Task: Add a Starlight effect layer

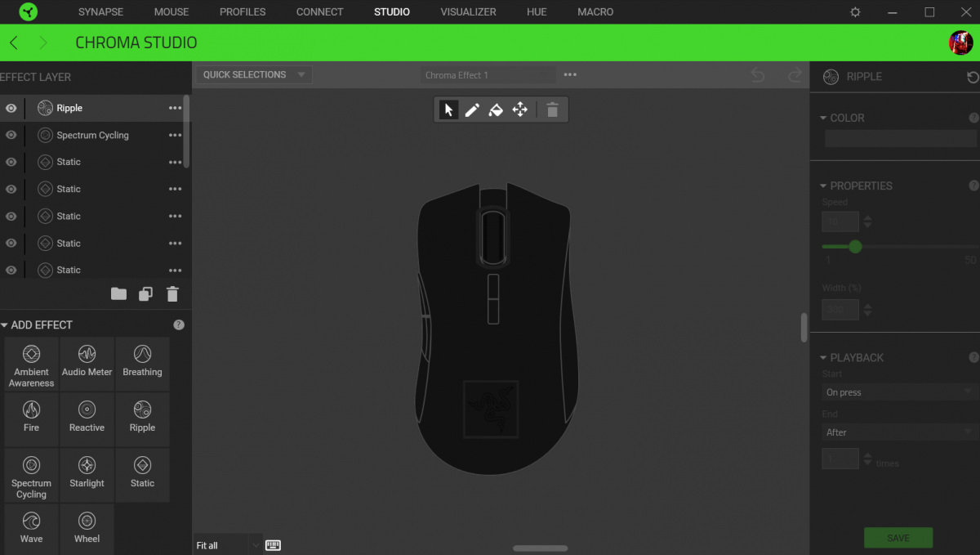Action: point(87,475)
